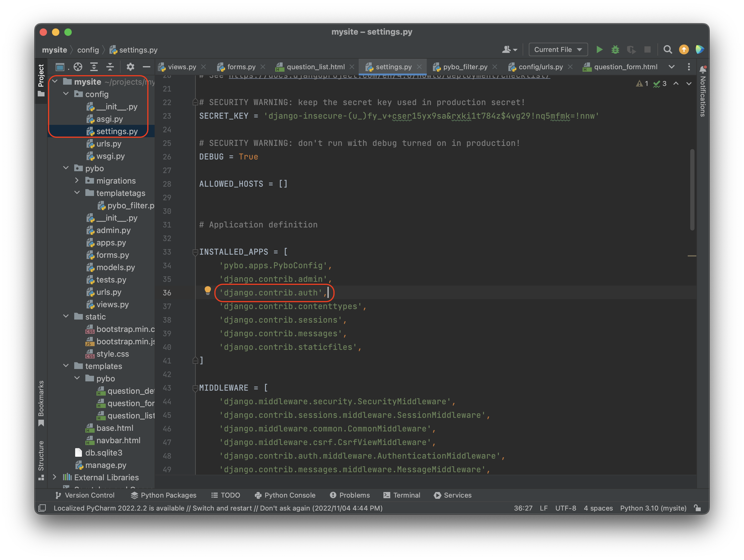Toggle fold marker at INSTALLED_APPS line
The width and height of the screenshot is (744, 560).
[x=195, y=252]
